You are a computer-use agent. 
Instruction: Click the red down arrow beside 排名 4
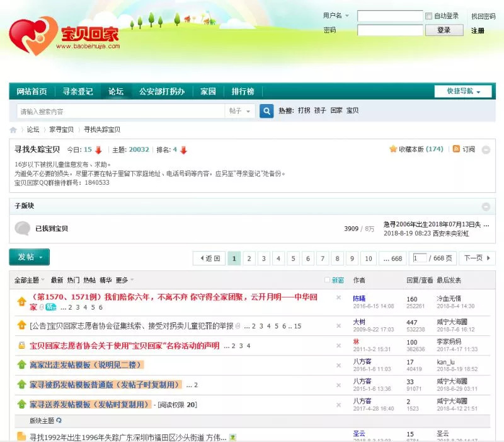[183, 150]
